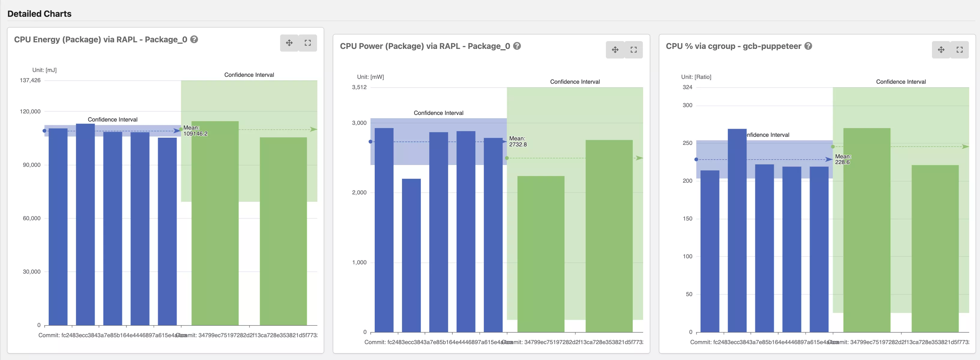Click fc2483ecc commit axis label under Energy chart
Image resolution: width=980 pixels, height=360 pixels.
pos(110,335)
